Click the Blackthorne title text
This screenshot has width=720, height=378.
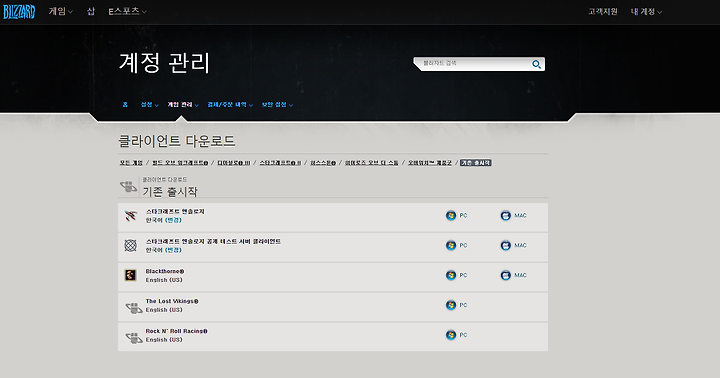click(x=165, y=271)
